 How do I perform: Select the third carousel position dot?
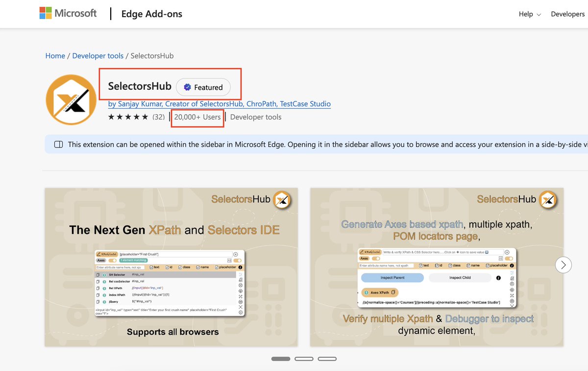pos(327,358)
